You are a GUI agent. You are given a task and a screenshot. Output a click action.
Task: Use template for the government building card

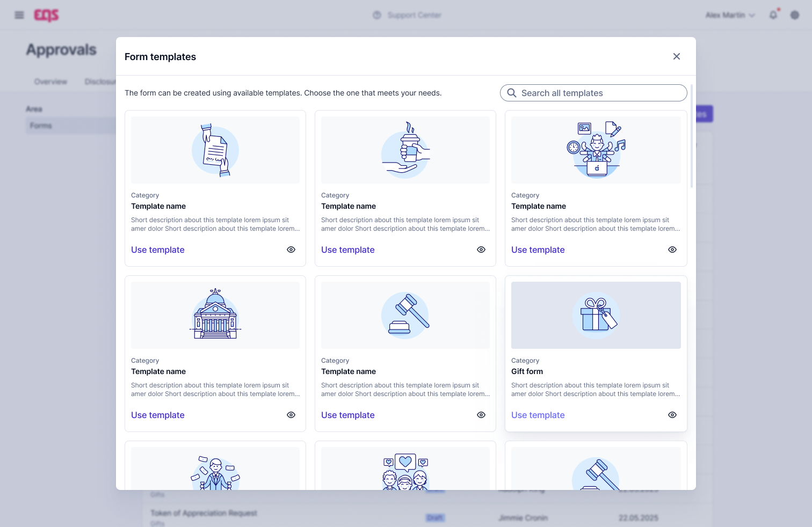(x=157, y=415)
